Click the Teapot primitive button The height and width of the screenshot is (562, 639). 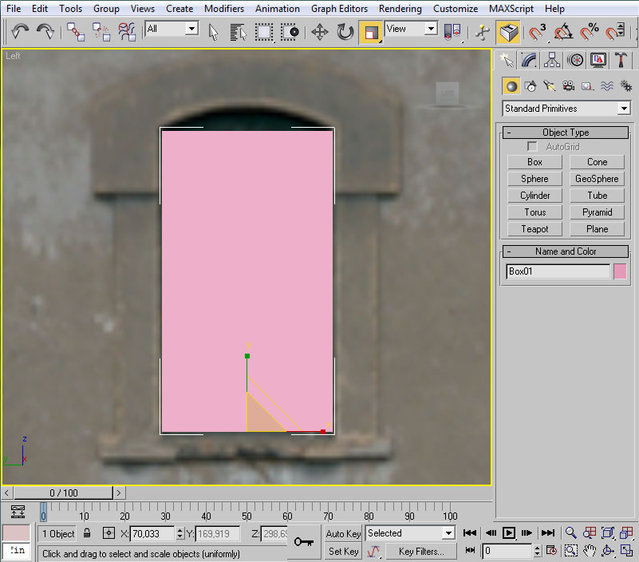535,229
